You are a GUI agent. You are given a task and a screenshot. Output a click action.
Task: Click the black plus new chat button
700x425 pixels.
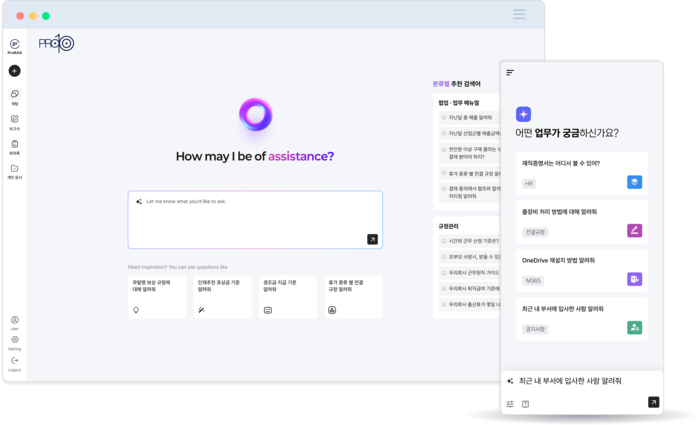[x=14, y=71]
